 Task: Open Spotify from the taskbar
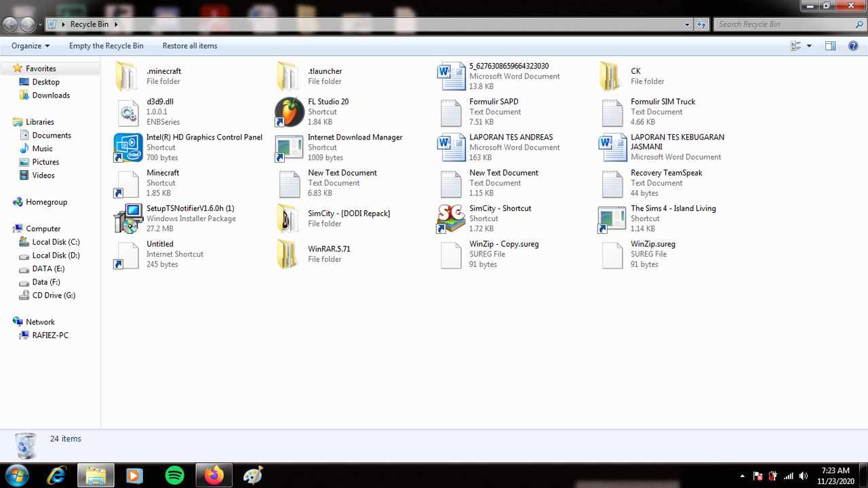coord(174,476)
